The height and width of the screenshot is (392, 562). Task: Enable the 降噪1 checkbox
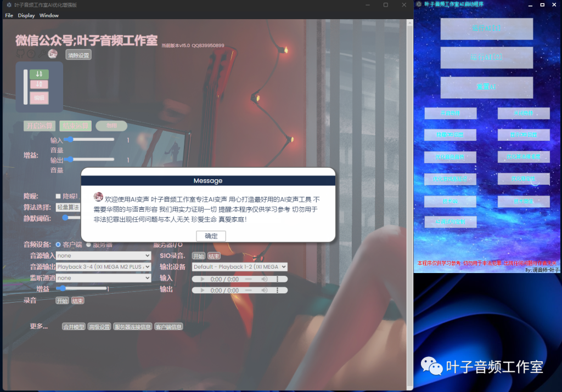pyautogui.click(x=59, y=196)
